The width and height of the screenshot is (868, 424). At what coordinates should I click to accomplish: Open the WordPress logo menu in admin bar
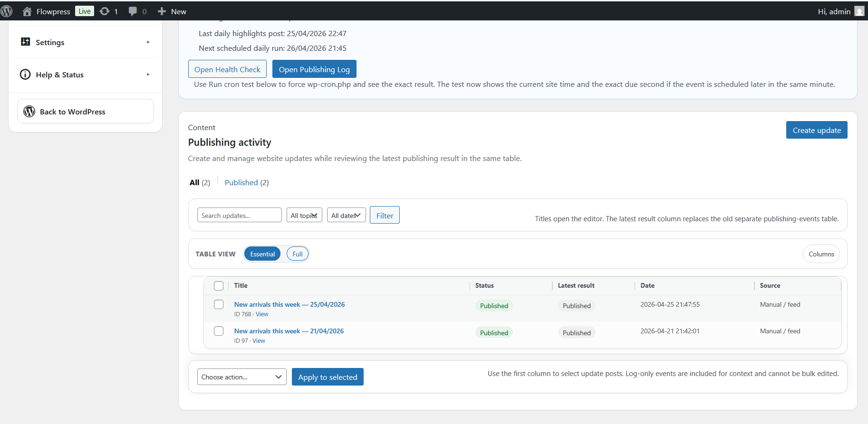(7, 11)
